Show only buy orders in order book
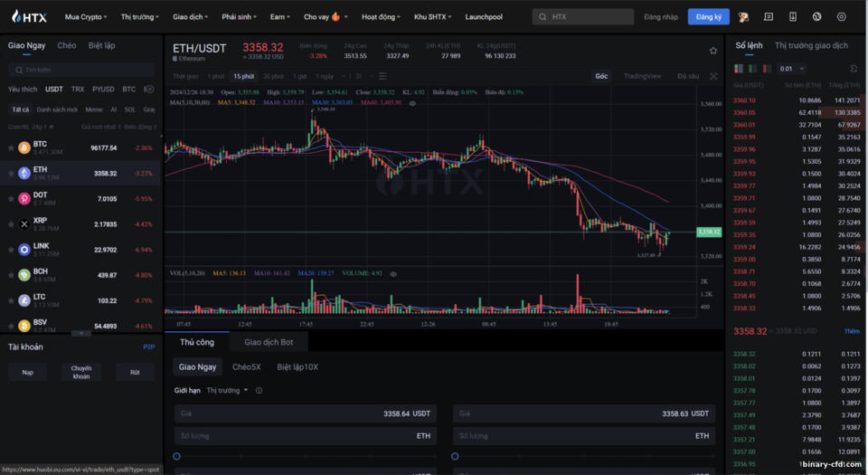Screen dimensions: 868x475 click(x=752, y=69)
